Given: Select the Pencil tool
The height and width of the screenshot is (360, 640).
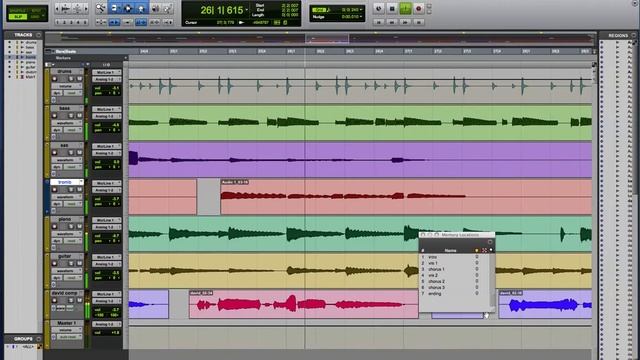Looking at the screenshot, I should (x=167, y=8).
